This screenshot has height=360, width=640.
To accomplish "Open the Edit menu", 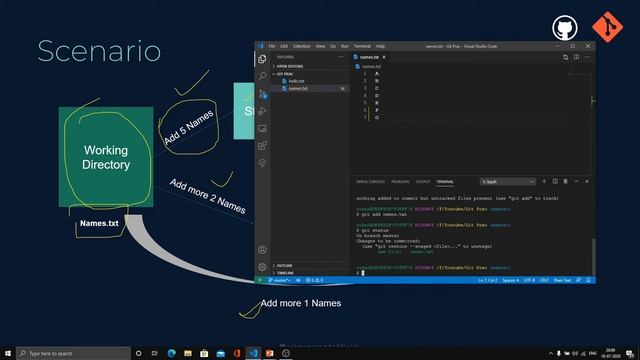I will click(x=284, y=46).
